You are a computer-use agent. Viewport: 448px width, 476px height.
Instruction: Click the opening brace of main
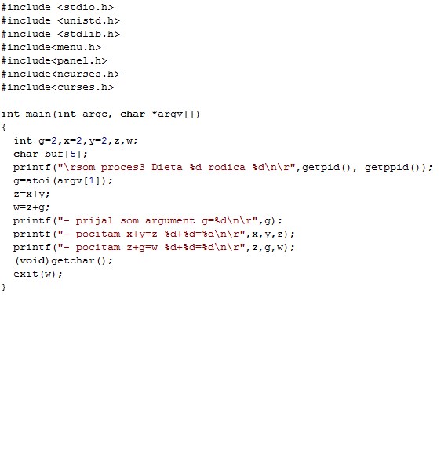pyautogui.click(x=4, y=127)
